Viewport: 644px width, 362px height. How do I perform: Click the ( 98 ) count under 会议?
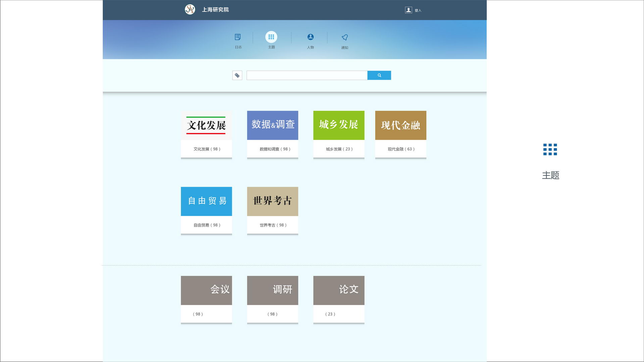click(198, 314)
